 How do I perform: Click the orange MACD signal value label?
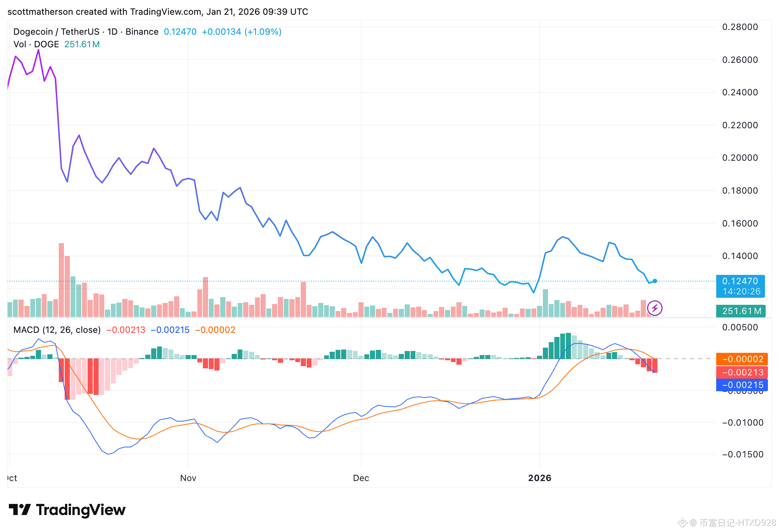(742, 359)
